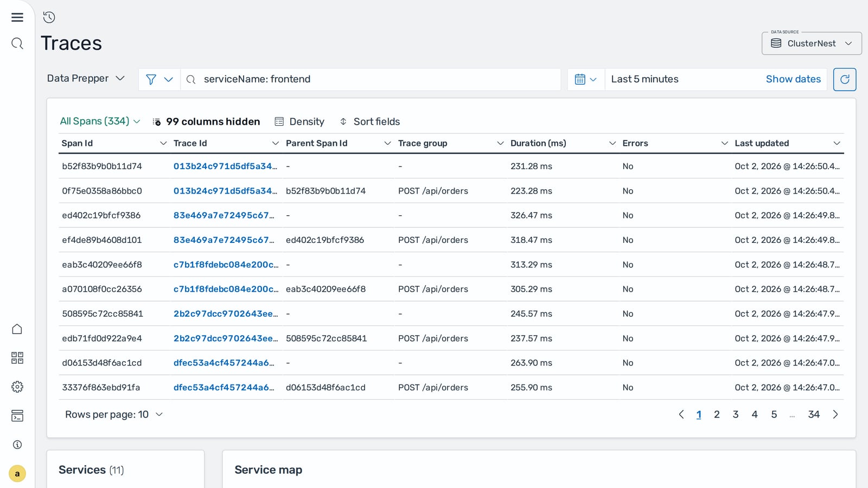Click the info circle icon in sidebar
Image resolution: width=868 pixels, height=488 pixels.
click(x=17, y=445)
